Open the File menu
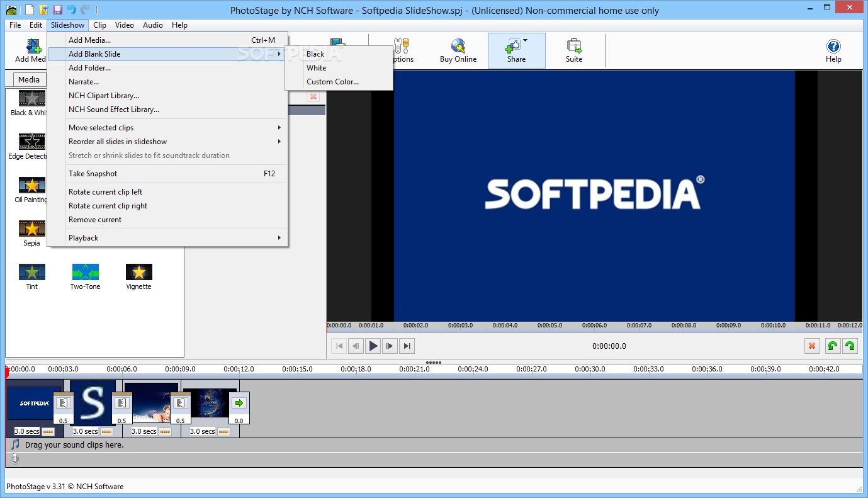This screenshot has width=868, height=498. [15, 25]
